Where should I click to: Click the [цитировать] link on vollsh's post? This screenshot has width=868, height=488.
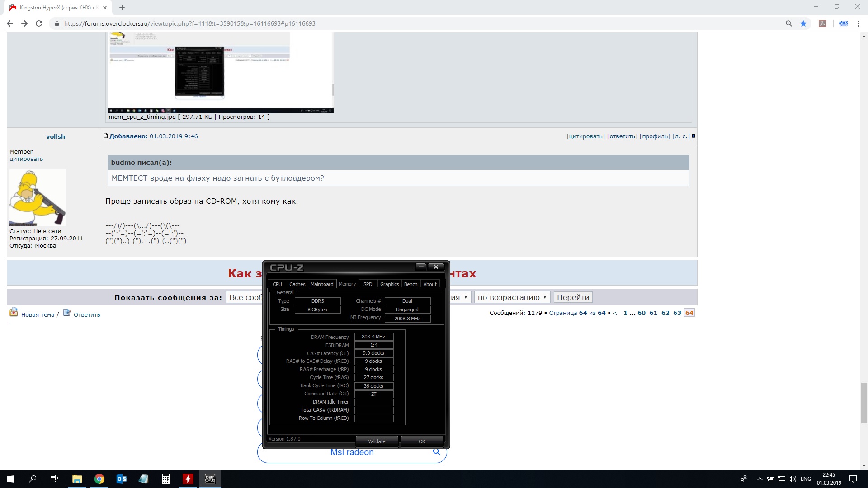point(585,136)
